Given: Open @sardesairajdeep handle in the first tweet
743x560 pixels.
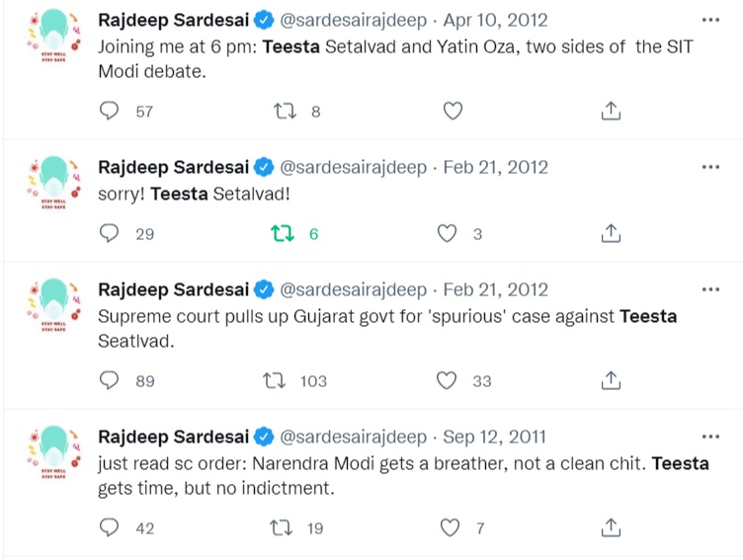Looking at the screenshot, I should tap(354, 21).
